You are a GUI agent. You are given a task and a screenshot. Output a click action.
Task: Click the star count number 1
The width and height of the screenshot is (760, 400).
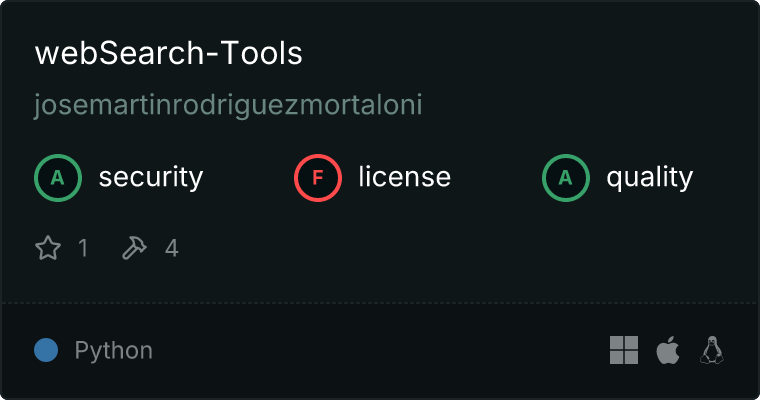pyautogui.click(x=83, y=248)
